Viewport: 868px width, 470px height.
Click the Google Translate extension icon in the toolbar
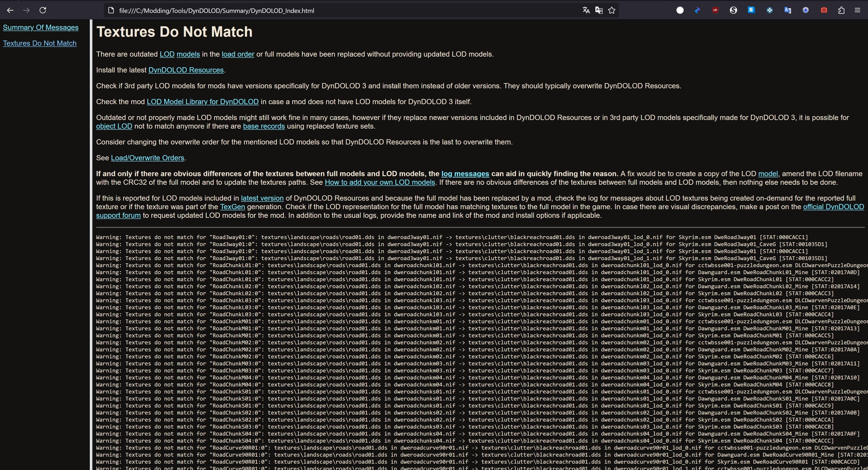[x=787, y=10]
